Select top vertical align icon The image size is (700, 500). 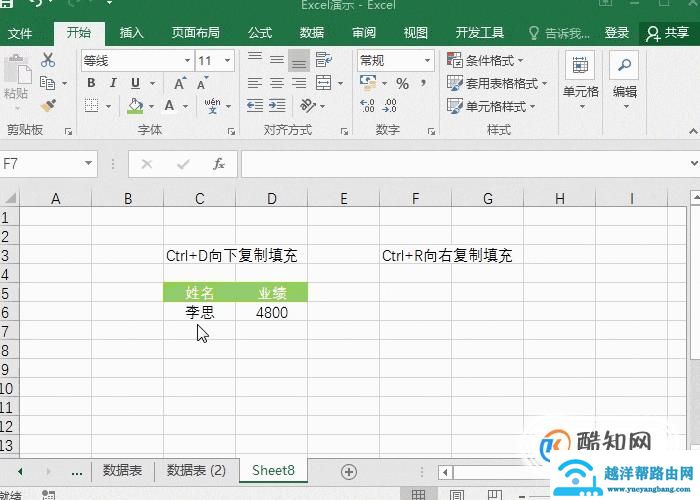tap(255, 58)
